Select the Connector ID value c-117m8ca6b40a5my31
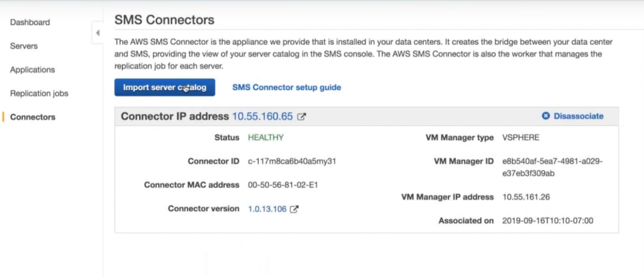Image resolution: width=644 pixels, height=277 pixels. 292,162
